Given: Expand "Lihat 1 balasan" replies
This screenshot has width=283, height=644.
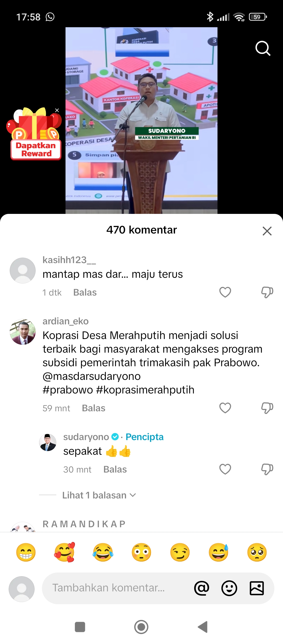Looking at the screenshot, I should (x=99, y=495).
